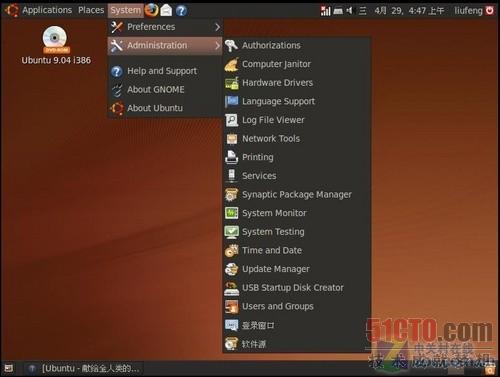Expand the Preferences submenu arrow
The width and height of the screenshot is (500, 377).
pyautogui.click(x=217, y=27)
